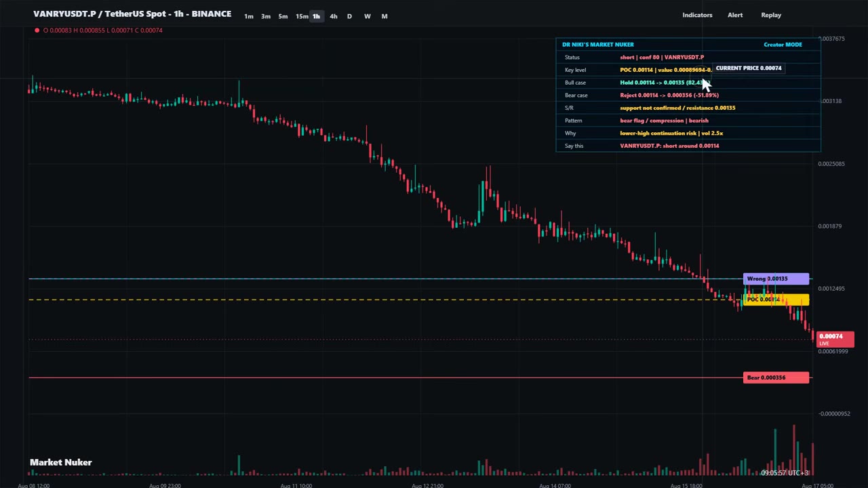868x488 pixels.
Task: Select the daily D timeframe
Action: click(349, 16)
